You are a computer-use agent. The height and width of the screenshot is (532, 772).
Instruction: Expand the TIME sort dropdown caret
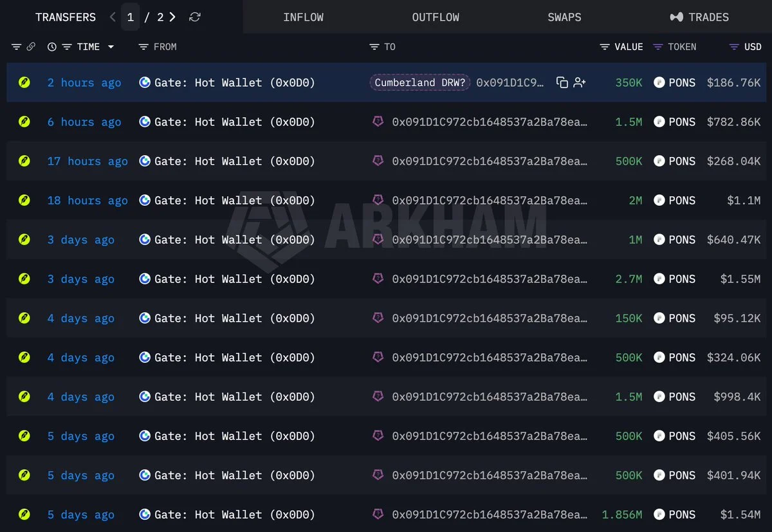coord(111,47)
